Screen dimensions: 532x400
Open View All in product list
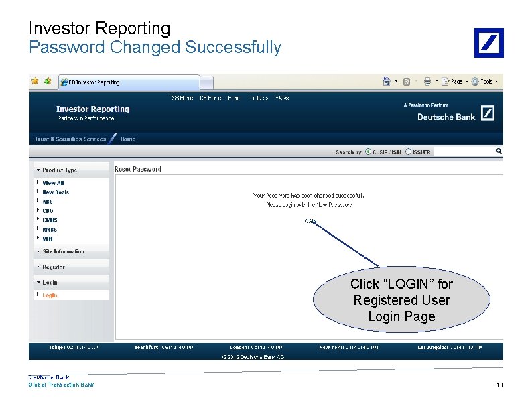pyautogui.click(x=53, y=183)
